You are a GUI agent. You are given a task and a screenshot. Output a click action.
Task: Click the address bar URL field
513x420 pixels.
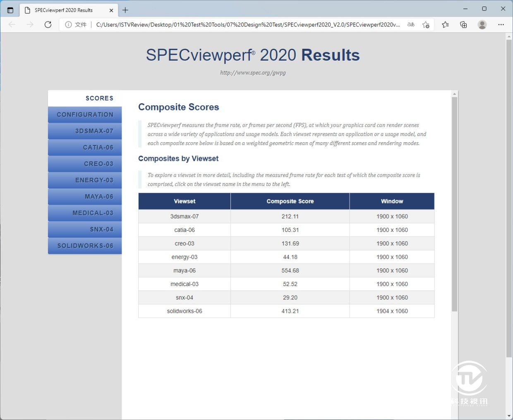click(x=247, y=25)
